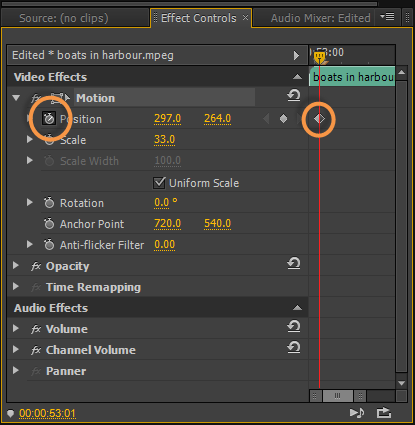Select the Position keyframe in the timeline

coord(319,119)
